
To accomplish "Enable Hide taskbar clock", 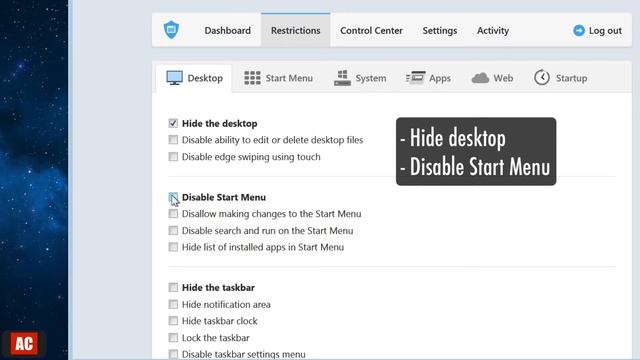I will click(173, 321).
